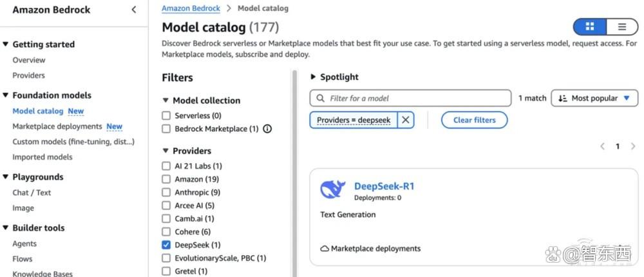Click Text Generation label on DeepSeek card

tap(348, 215)
